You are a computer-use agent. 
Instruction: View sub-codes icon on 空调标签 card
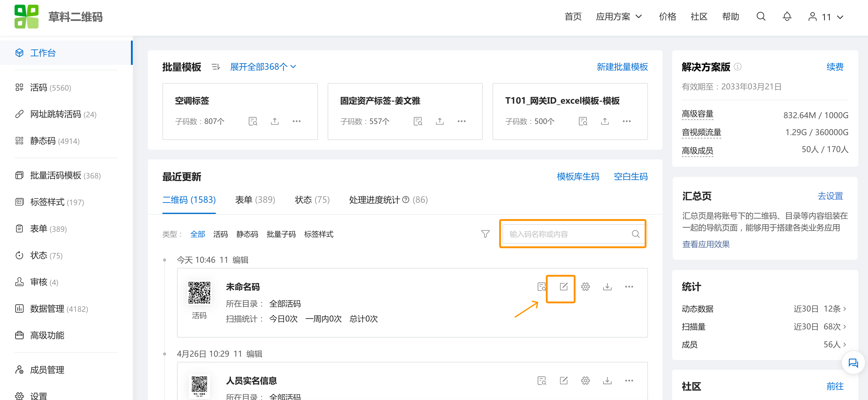(x=253, y=121)
